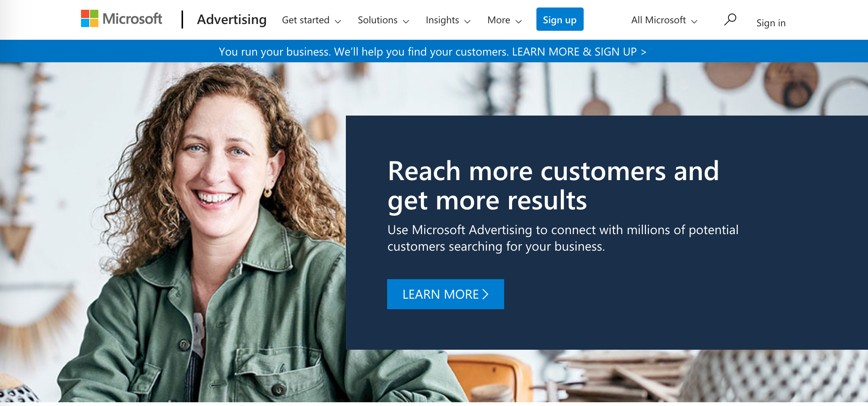Expand the Solutions menu chevron
This screenshot has width=868, height=406.
click(x=406, y=21)
